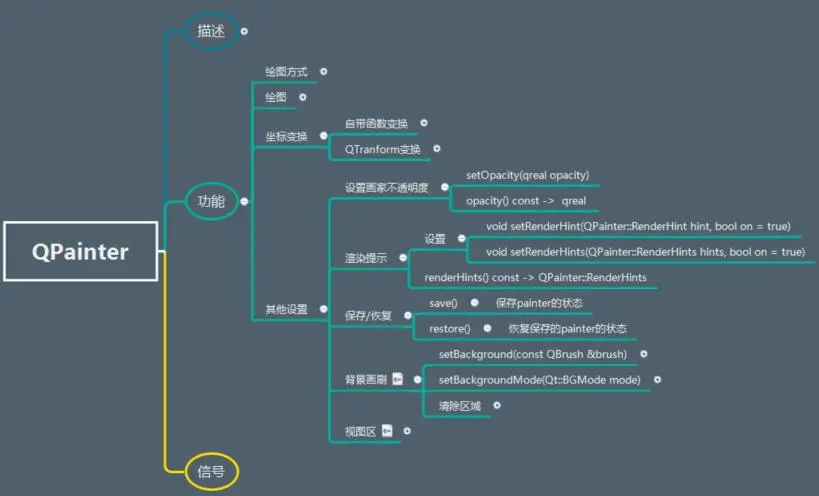Select the 保存/恢复 node
Image resolution: width=819 pixels, height=496 pixels.
point(368,315)
